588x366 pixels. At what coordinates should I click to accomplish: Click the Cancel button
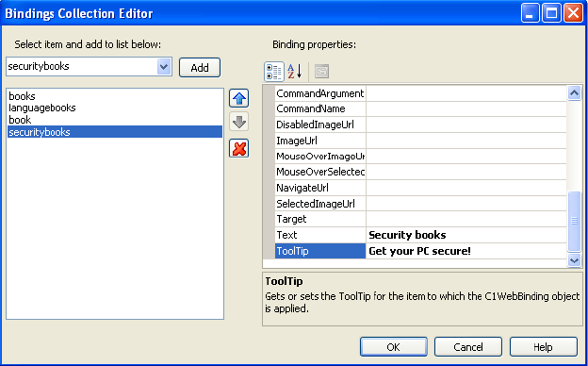[468, 347]
